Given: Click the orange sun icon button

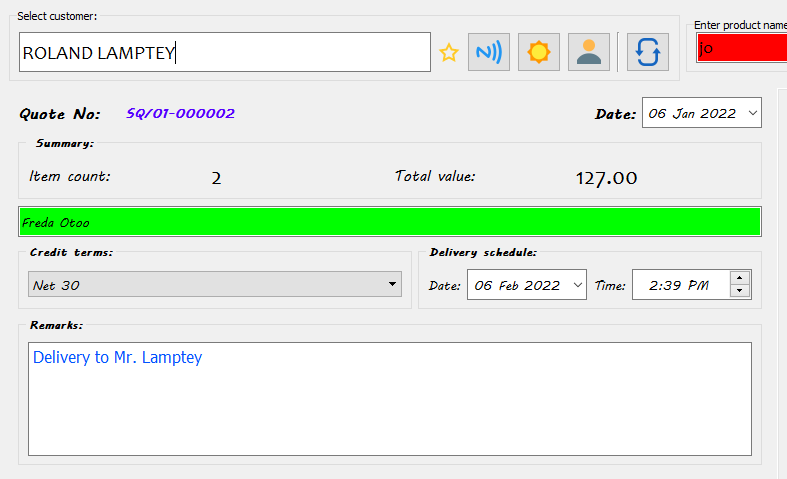Looking at the screenshot, I should 539,52.
